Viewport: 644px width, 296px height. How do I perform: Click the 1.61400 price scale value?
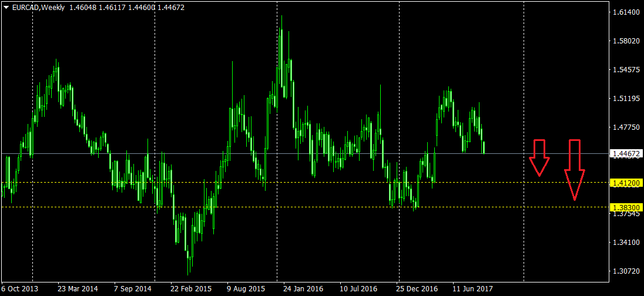(625, 13)
